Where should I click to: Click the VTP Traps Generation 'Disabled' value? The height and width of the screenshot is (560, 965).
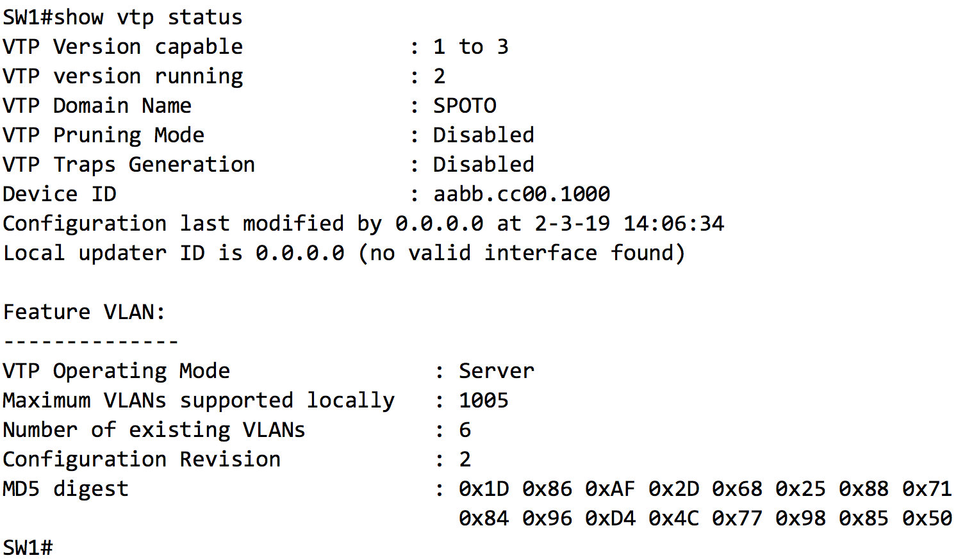click(483, 165)
